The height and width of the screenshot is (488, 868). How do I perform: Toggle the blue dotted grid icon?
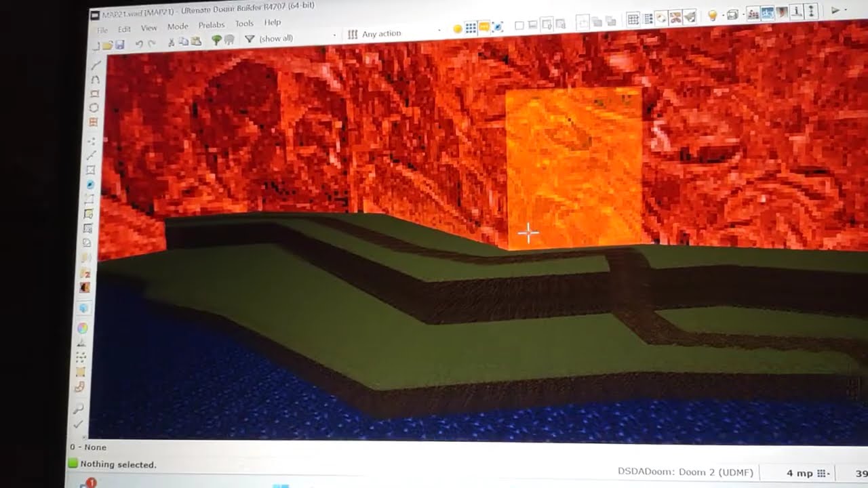click(471, 28)
